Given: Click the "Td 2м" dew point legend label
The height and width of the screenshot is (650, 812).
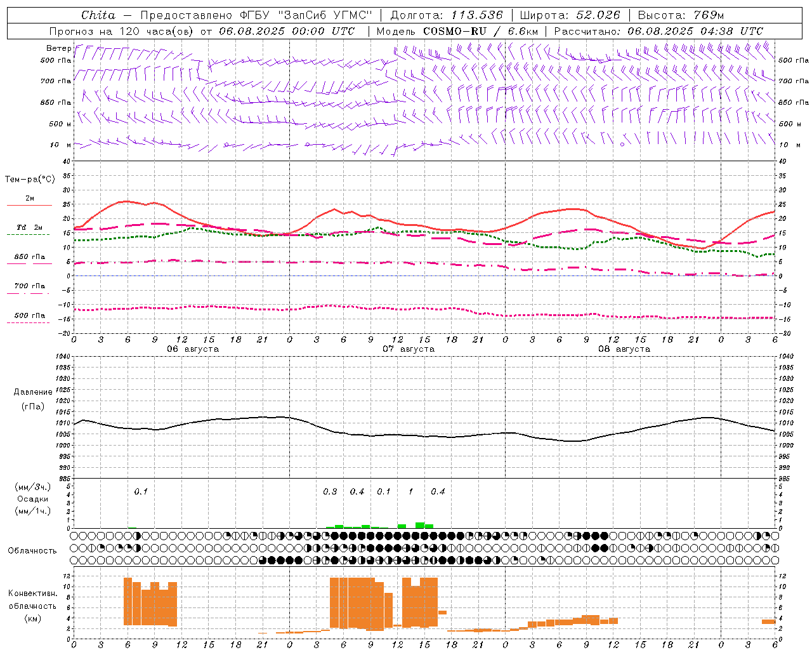Looking at the screenshot, I should [29, 227].
